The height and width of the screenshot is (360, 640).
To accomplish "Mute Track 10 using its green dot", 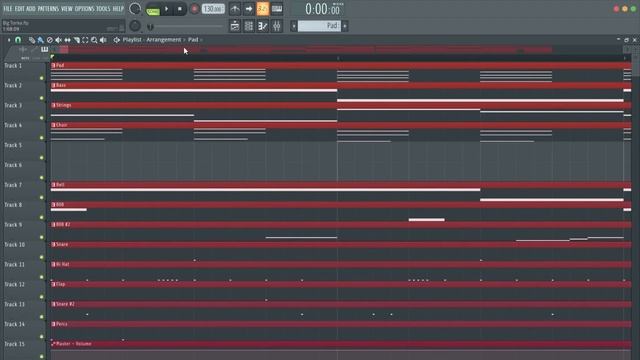I will tap(42, 257).
